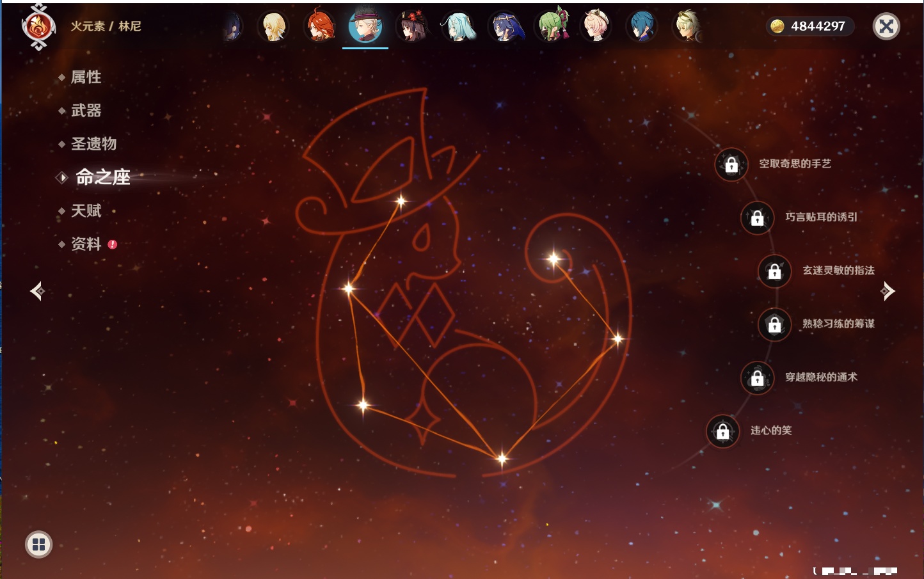Click the Mora coin icon

click(x=777, y=26)
